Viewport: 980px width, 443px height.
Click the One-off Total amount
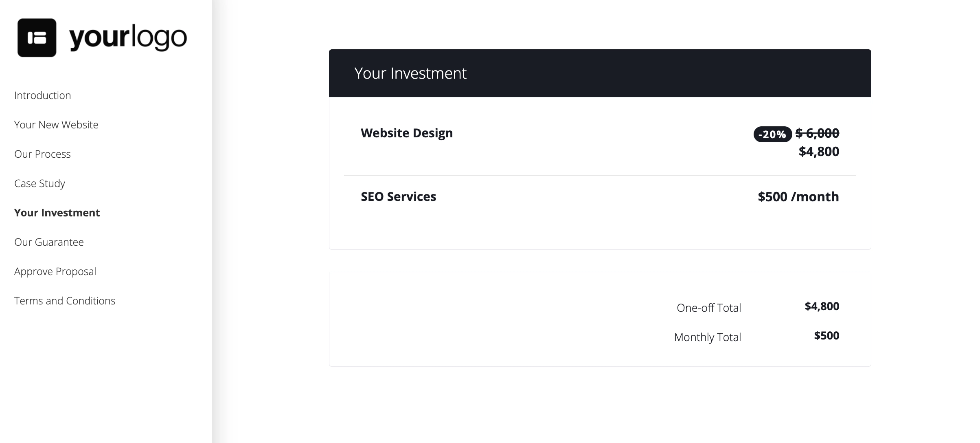pyautogui.click(x=822, y=306)
